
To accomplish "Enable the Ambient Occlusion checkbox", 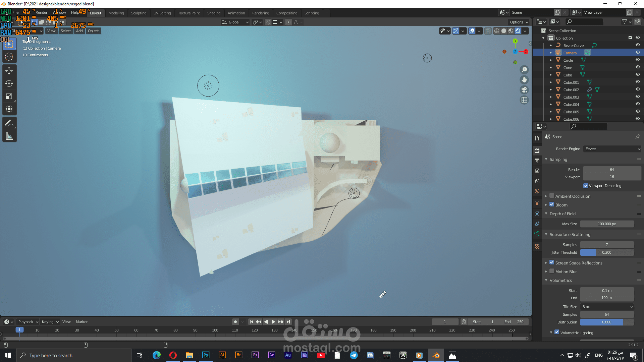I will coord(552,196).
